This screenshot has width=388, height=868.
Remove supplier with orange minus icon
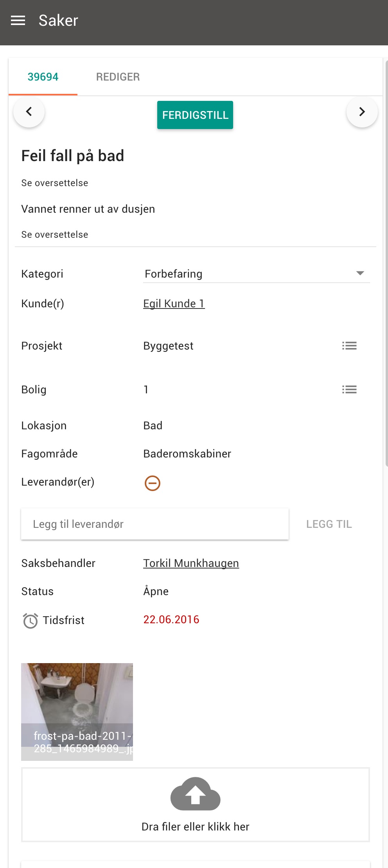[153, 483]
